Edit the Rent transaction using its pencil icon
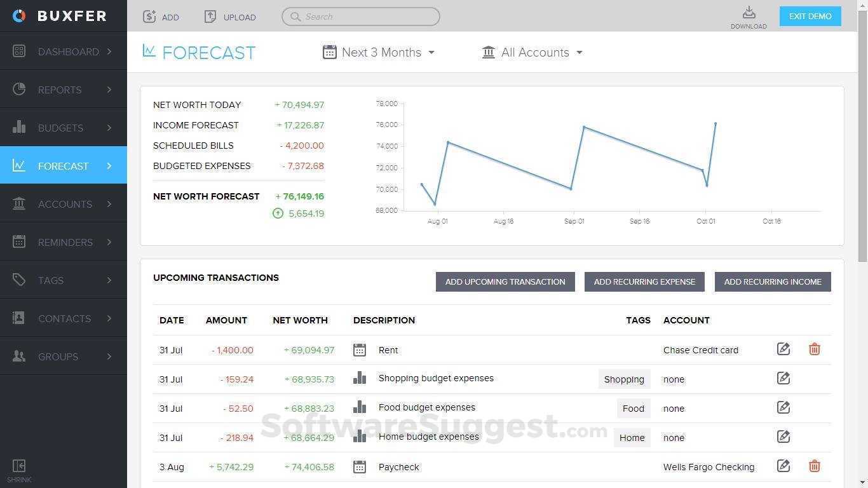The width and height of the screenshot is (868, 488). 783,349
